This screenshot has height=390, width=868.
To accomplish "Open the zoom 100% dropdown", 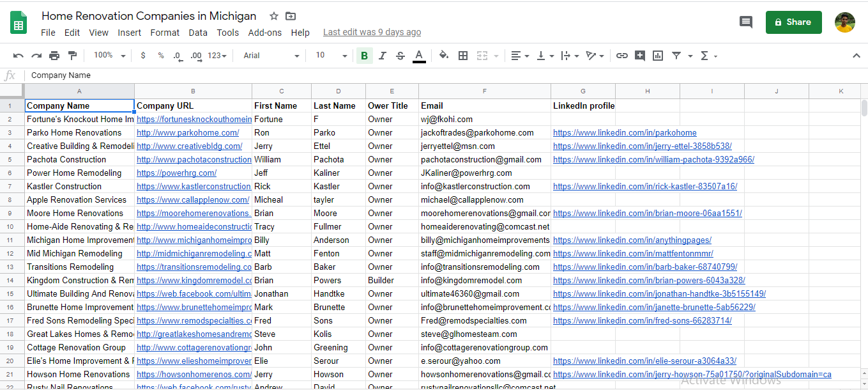I will [x=109, y=56].
